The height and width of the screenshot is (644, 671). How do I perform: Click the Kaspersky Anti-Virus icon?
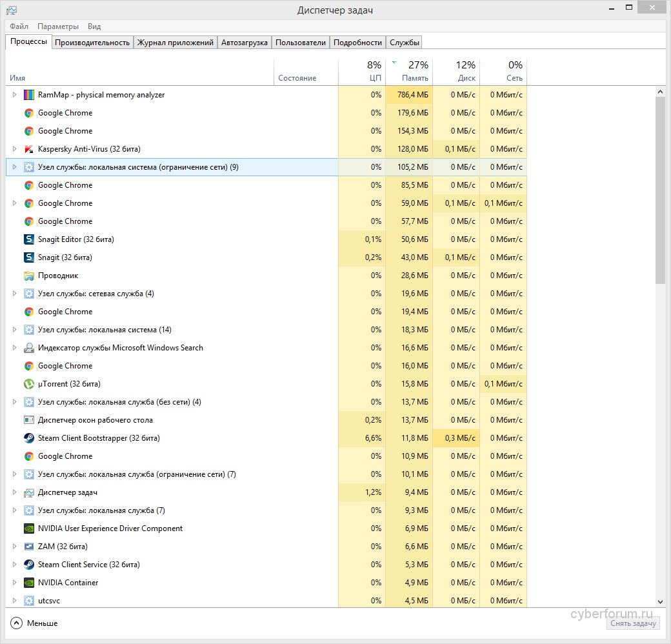click(x=29, y=149)
